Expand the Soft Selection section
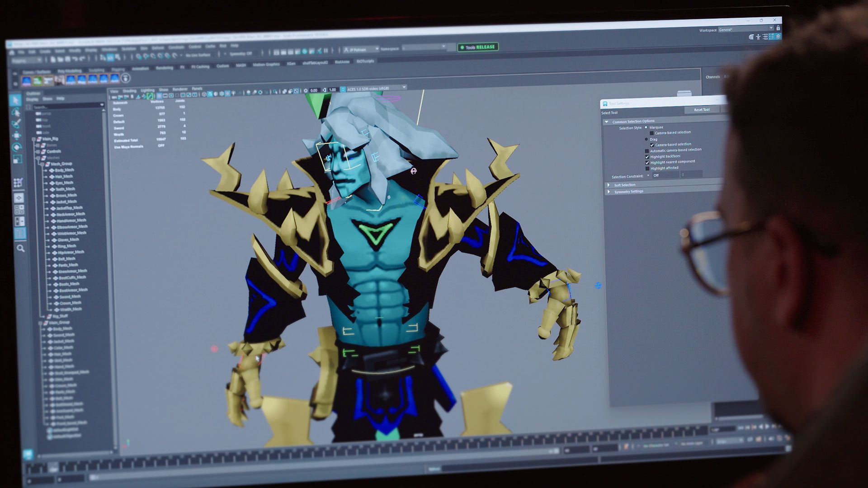 (x=609, y=185)
